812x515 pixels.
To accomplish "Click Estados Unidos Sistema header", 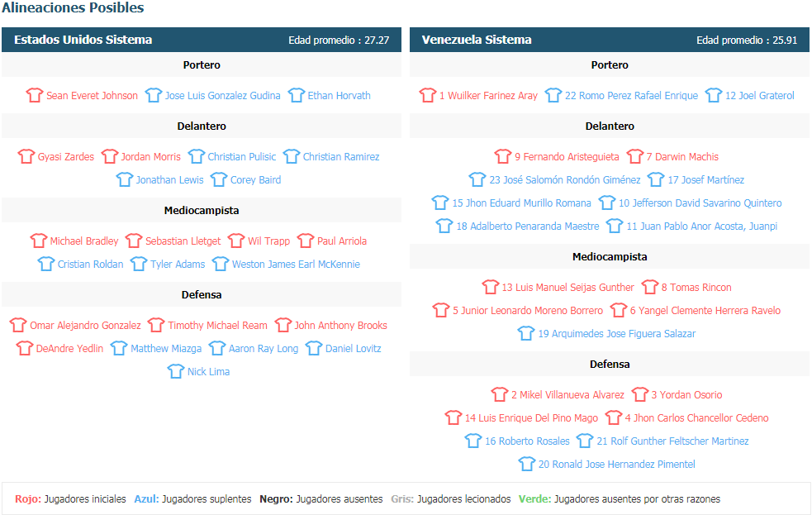I will coord(83,40).
